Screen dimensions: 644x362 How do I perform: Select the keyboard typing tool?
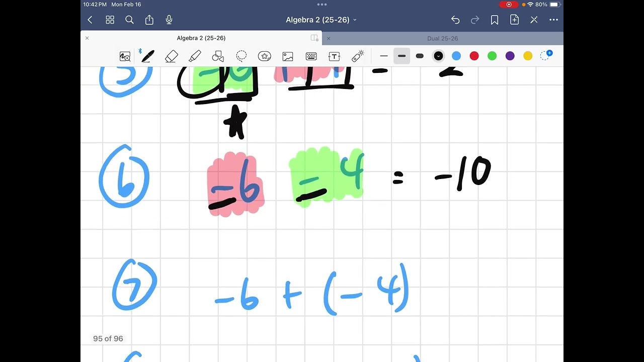(x=311, y=56)
